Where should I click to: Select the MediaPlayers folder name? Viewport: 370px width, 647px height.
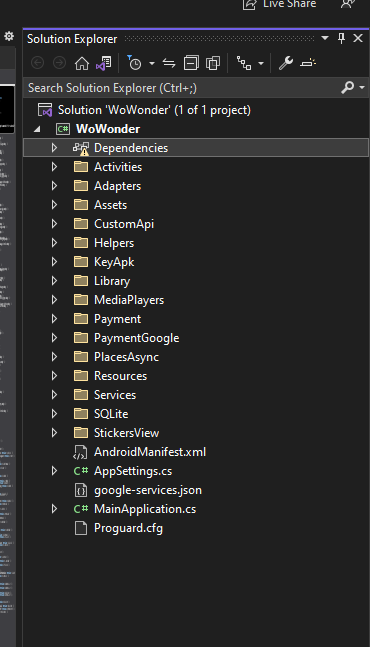point(129,300)
